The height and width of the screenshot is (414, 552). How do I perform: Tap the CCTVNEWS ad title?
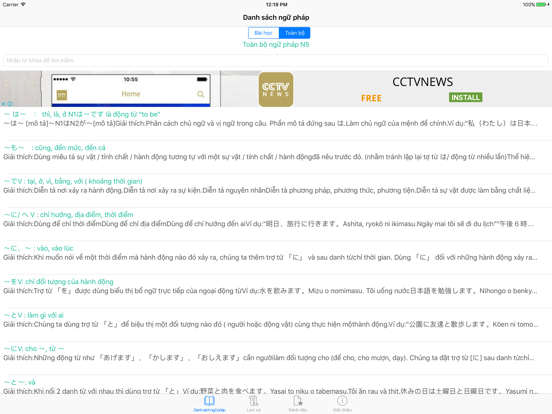click(x=422, y=82)
